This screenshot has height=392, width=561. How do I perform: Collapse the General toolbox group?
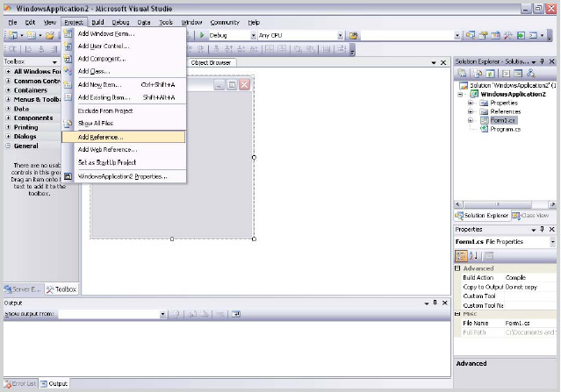[8, 146]
